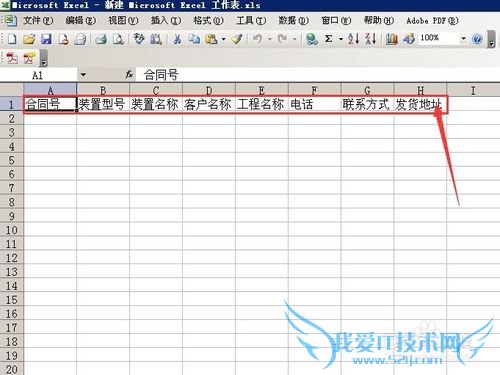
Task: Click the Permission icon next to Save
Action: pos(63,39)
